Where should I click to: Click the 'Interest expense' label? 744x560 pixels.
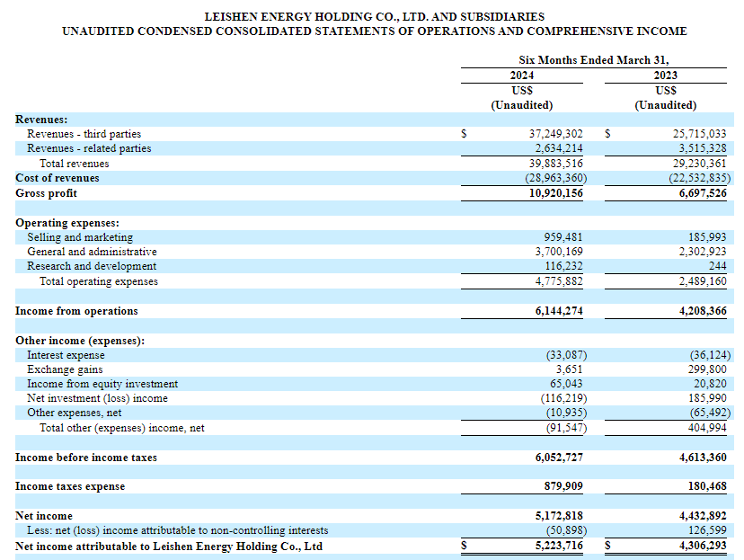click(x=66, y=355)
